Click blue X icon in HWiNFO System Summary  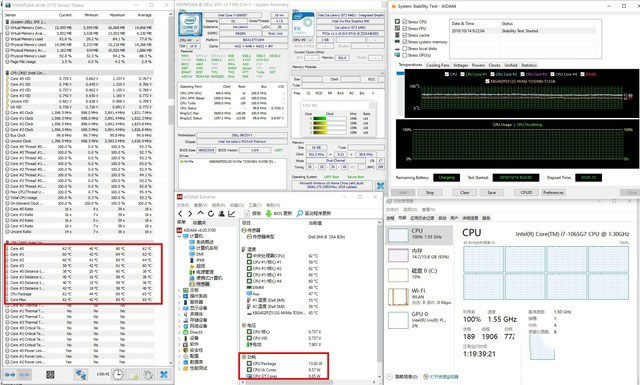pyautogui.click(x=380, y=186)
